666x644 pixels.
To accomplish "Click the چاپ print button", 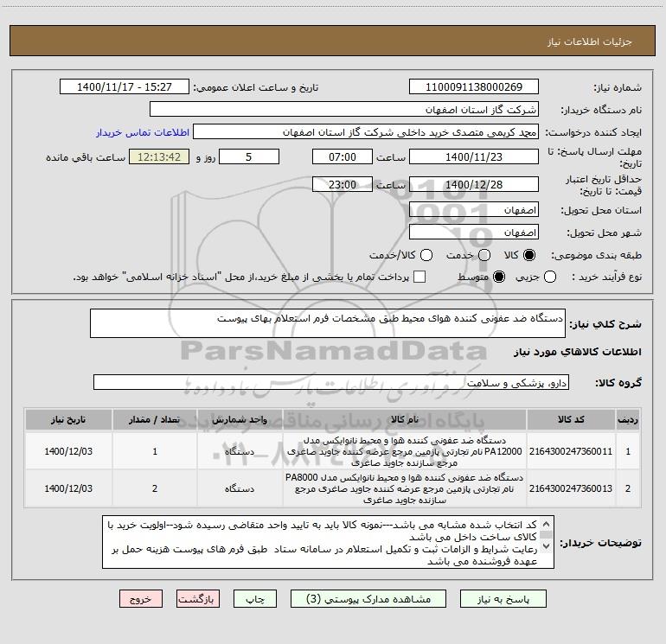I will (x=255, y=599).
